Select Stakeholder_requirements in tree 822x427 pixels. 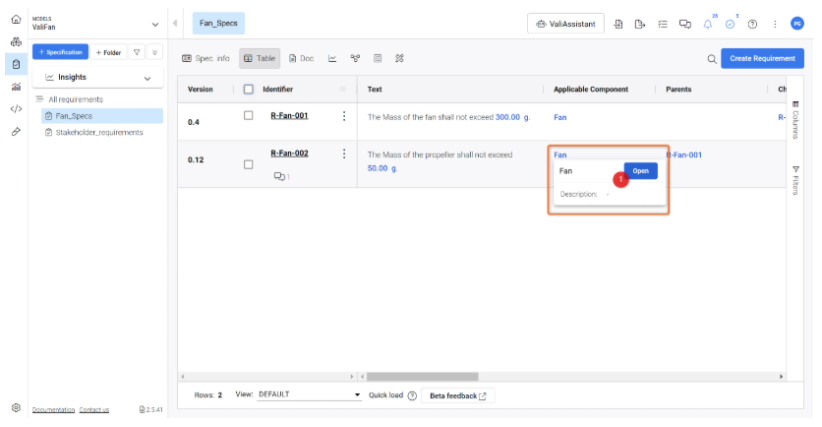click(x=99, y=133)
